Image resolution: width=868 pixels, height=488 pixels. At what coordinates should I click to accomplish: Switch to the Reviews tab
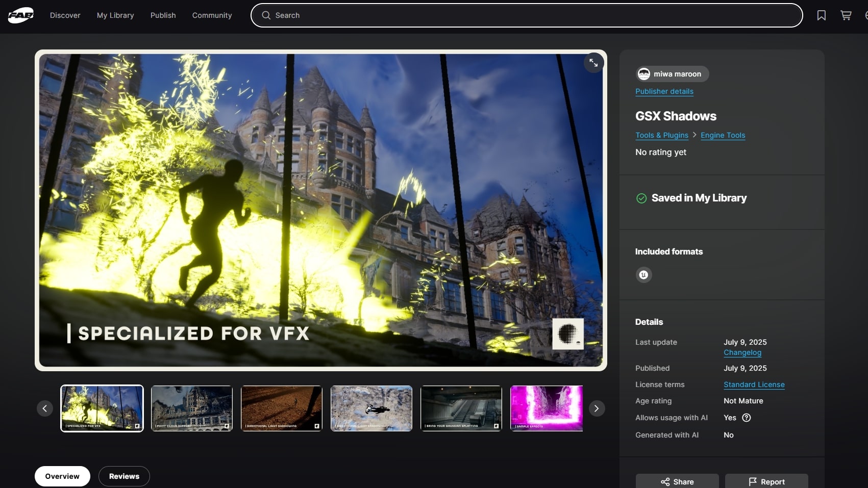pyautogui.click(x=124, y=476)
